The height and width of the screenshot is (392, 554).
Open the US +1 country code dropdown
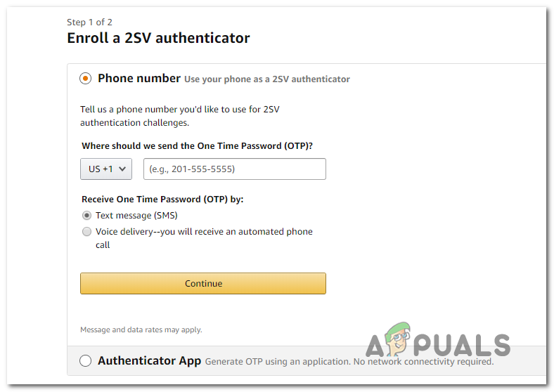(x=106, y=169)
